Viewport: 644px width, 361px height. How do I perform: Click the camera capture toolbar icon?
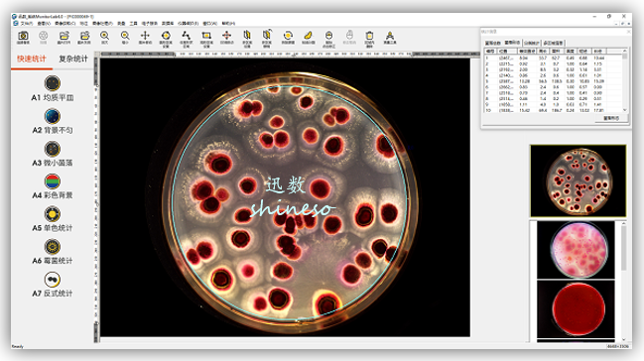[23, 37]
